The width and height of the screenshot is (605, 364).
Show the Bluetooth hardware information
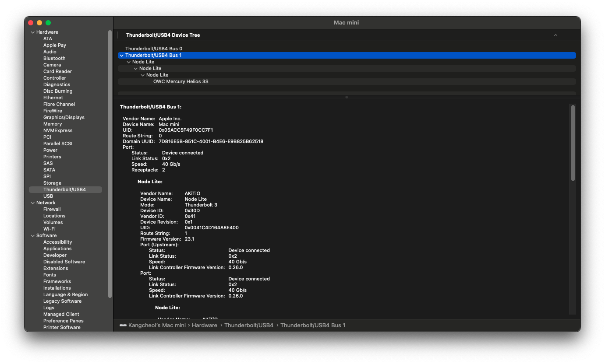click(54, 58)
